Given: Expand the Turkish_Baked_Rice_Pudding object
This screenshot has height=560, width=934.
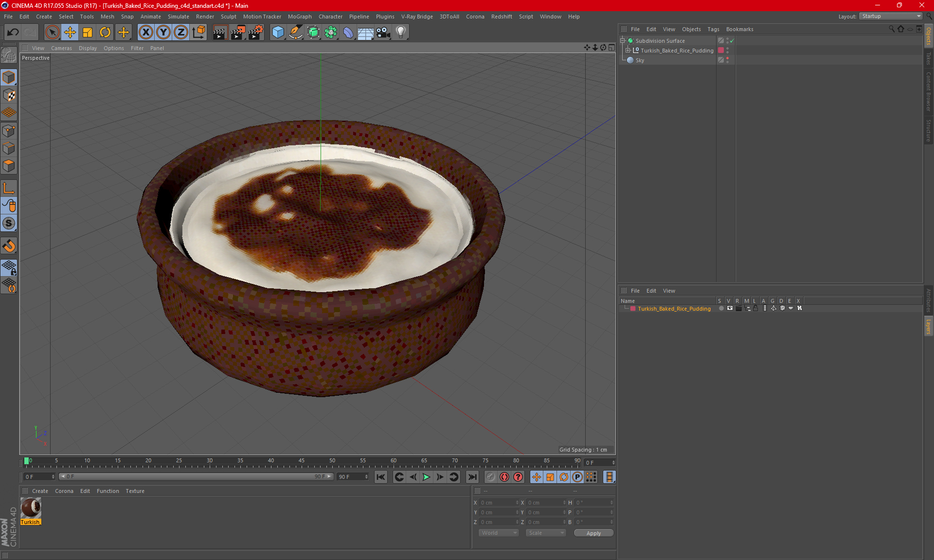Looking at the screenshot, I should pyautogui.click(x=628, y=51).
